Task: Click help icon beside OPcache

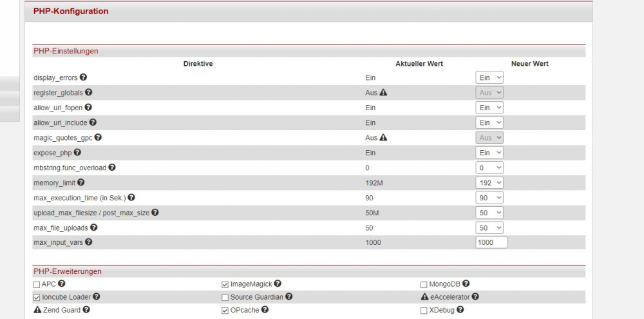Action: 265,310
